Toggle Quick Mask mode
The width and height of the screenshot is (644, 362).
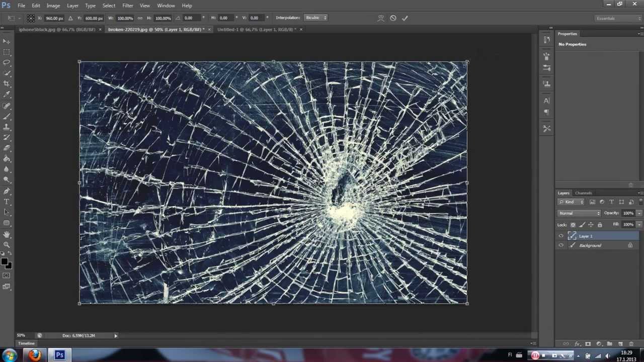tap(7, 276)
